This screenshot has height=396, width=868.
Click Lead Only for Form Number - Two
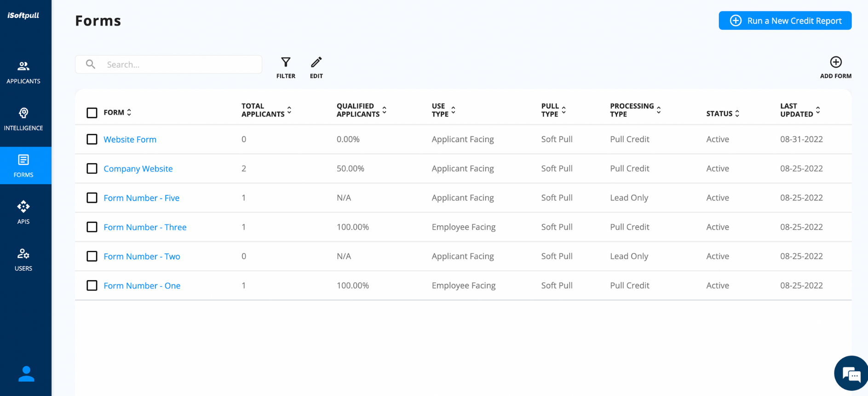click(629, 256)
